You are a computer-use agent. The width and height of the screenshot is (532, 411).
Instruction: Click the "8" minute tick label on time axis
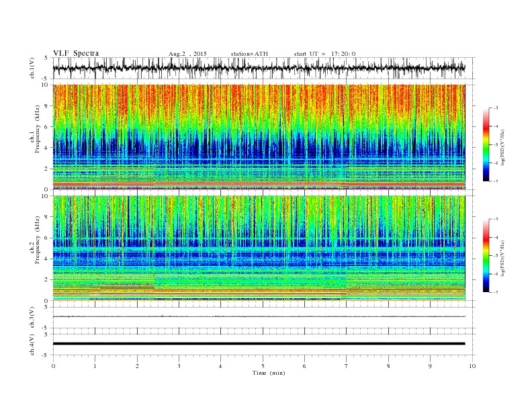[x=388, y=366]
